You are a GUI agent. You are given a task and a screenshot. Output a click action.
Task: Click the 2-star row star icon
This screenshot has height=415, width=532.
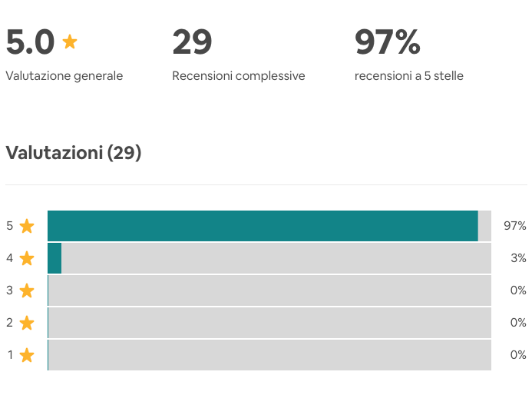pyautogui.click(x=27, y=323)
